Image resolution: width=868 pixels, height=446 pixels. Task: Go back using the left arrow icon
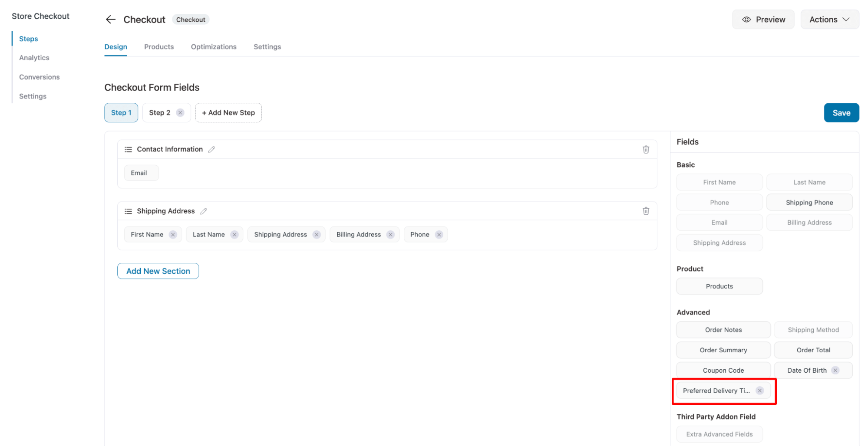(x=111, y=20)
